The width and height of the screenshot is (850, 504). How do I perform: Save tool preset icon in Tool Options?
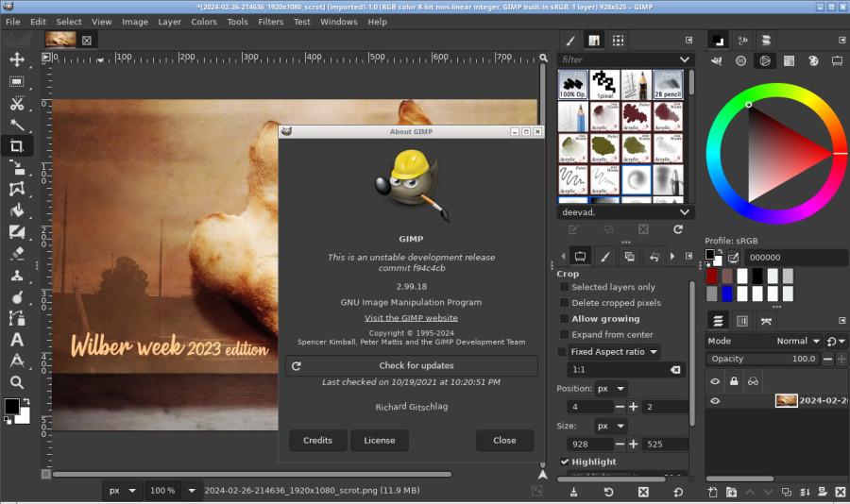coord(573,492)
